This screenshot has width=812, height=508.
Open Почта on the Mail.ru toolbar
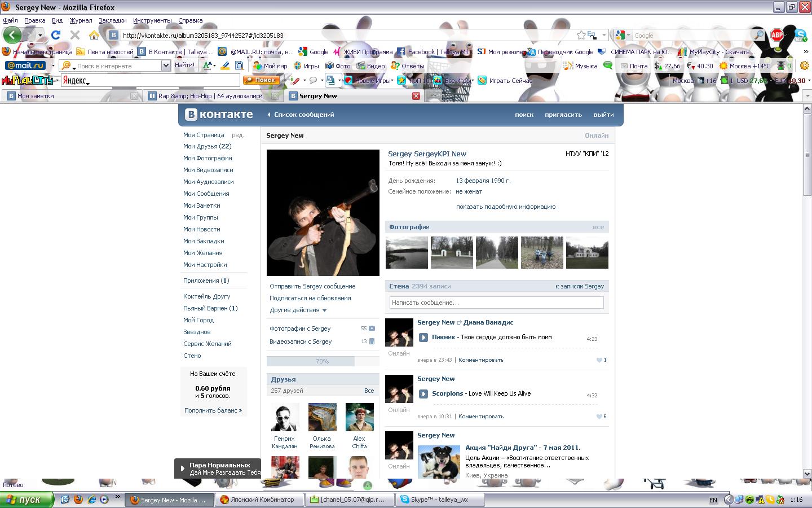pyautogui.click(x=634, y=66)
